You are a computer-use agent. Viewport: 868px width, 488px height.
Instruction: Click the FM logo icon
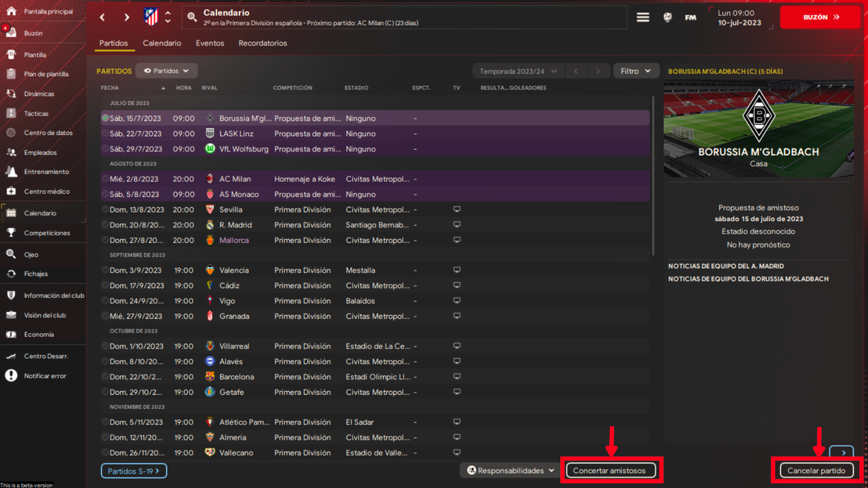pos(690,18)
